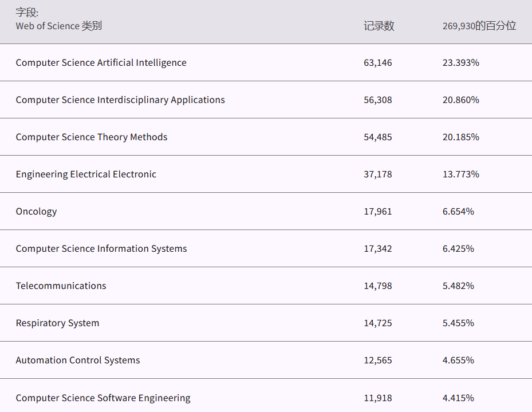Click the 269,930的百分位 column header
This screenshot has height=412, width=532.
click(479, 26)
